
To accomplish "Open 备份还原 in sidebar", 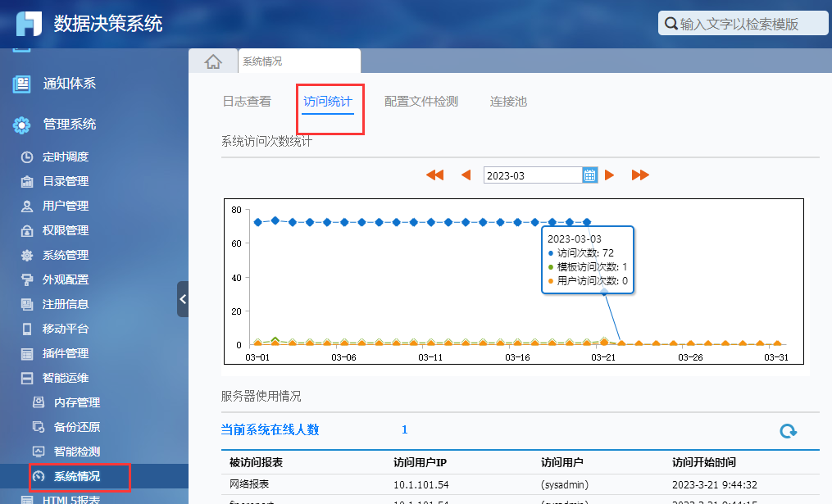I will (x=77, y=427).
